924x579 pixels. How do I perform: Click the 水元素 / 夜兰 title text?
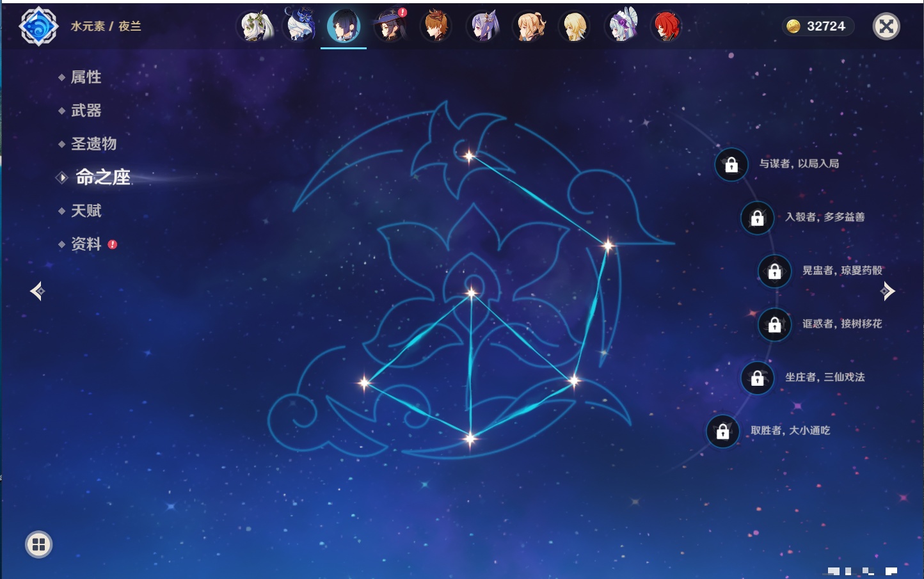106,26
